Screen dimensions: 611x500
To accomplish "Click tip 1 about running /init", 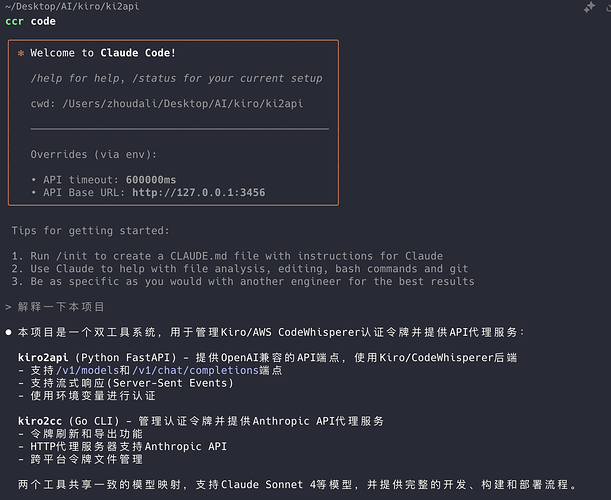I will (x=227, y=256).
